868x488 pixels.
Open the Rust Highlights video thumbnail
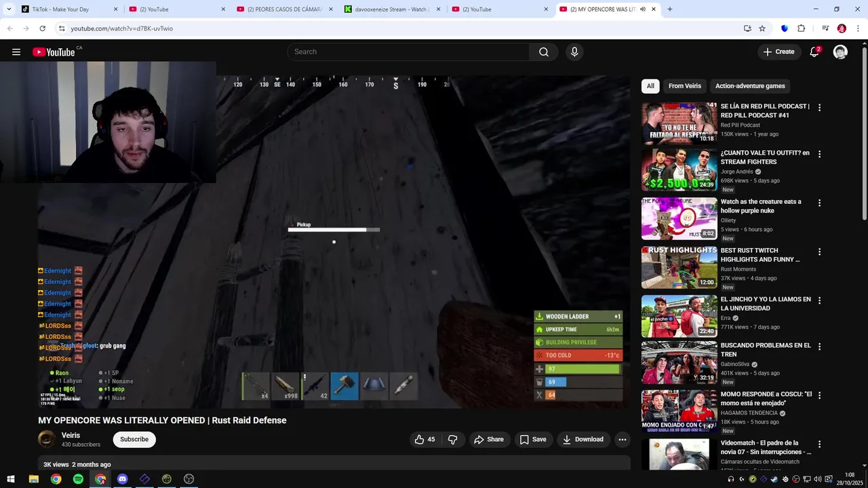tap(679, 268)
